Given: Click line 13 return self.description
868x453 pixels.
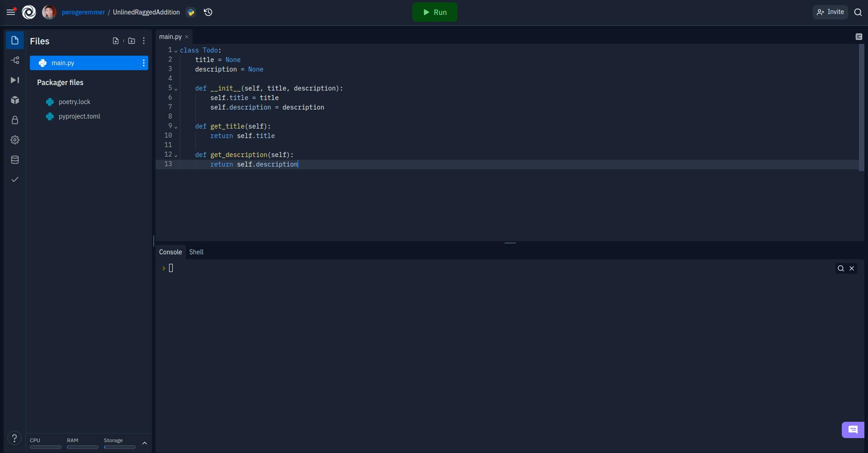Looking at the screenshot, I should tap(254, 164).
